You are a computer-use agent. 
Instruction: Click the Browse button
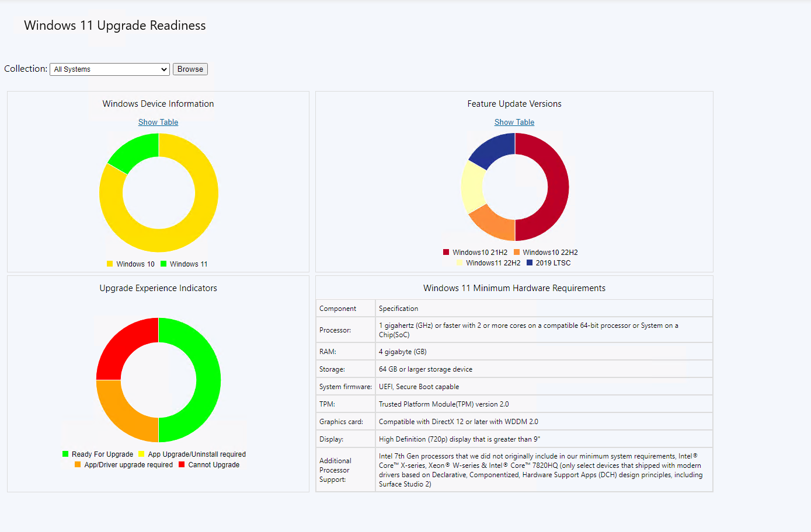click(190, 69)
